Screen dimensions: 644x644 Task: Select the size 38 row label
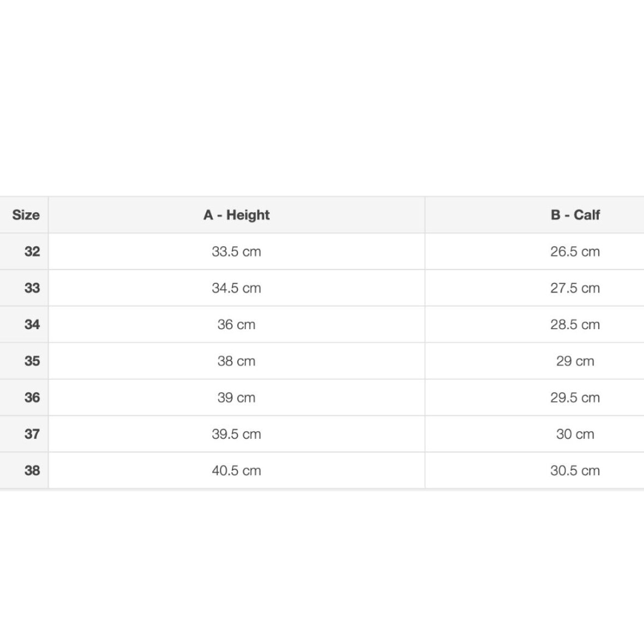32,470
